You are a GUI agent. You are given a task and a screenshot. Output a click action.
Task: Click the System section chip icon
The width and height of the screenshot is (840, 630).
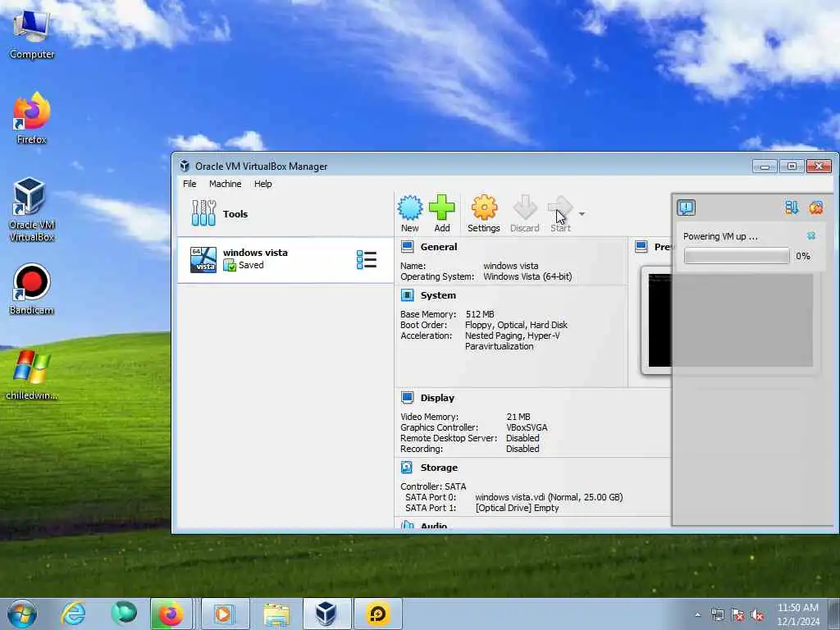[407, 295]
